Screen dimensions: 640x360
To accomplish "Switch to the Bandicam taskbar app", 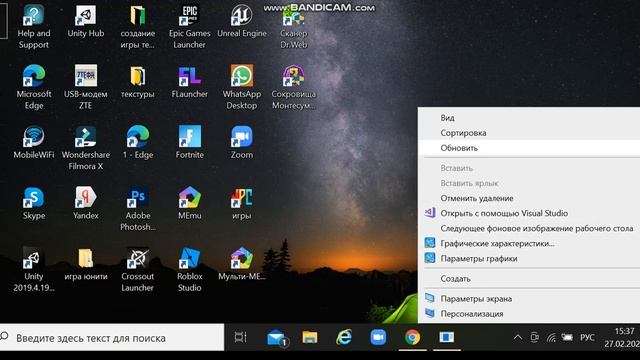I will [x=447, y=337].
